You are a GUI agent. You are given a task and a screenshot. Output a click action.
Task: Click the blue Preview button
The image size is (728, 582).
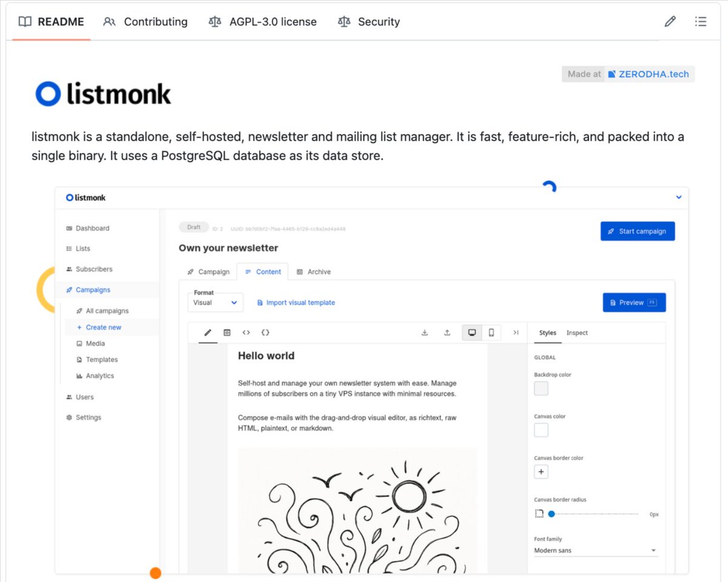(x=634, y=303)
